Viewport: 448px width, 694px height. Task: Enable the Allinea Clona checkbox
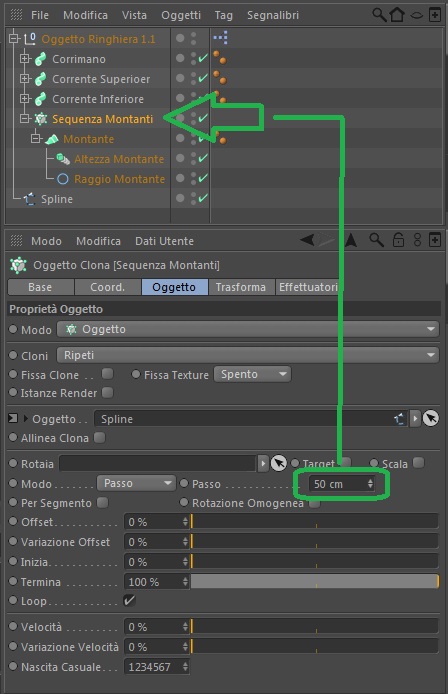coord(100,438)
